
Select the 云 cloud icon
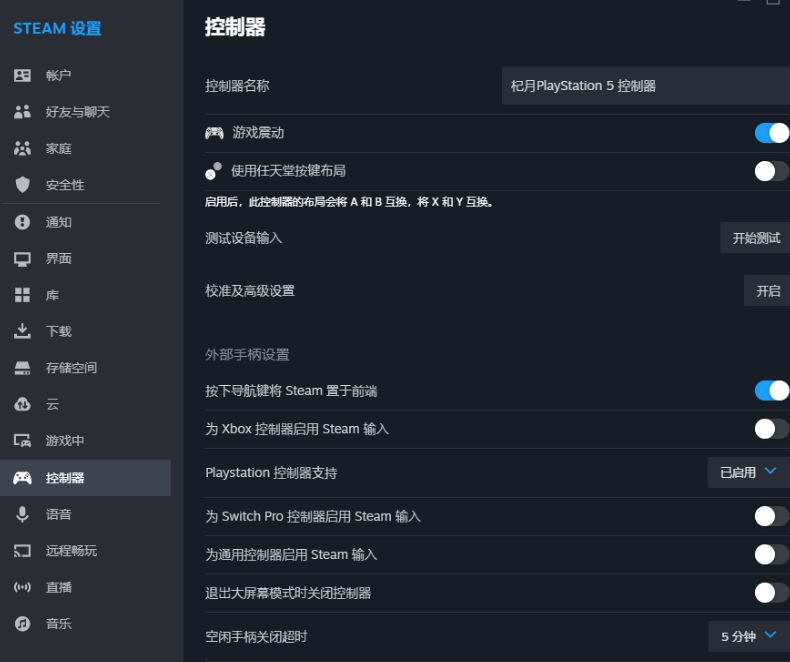coord(22,404)
